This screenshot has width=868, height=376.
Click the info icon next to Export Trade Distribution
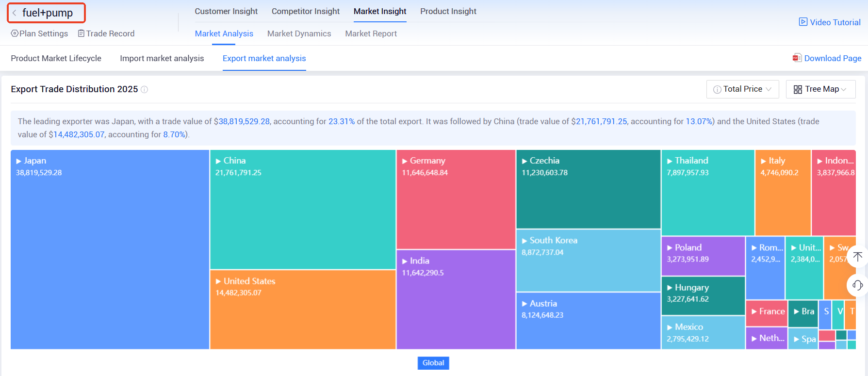(x=144, y=89)
